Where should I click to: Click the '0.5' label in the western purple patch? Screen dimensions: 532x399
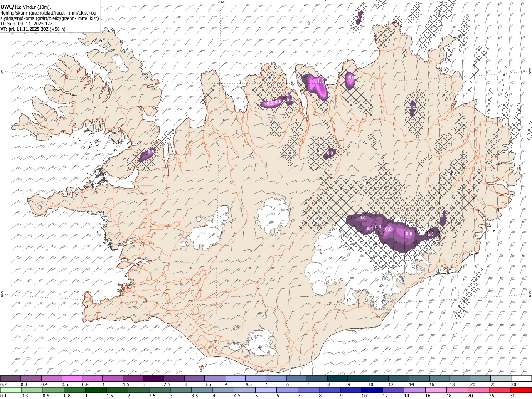(151, 152)
